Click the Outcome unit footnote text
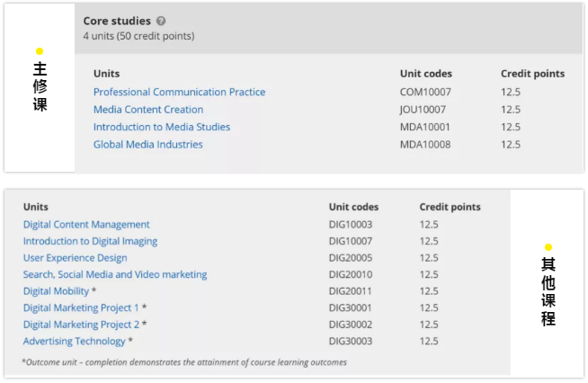 pyautogui.click(x=184, y=362)
